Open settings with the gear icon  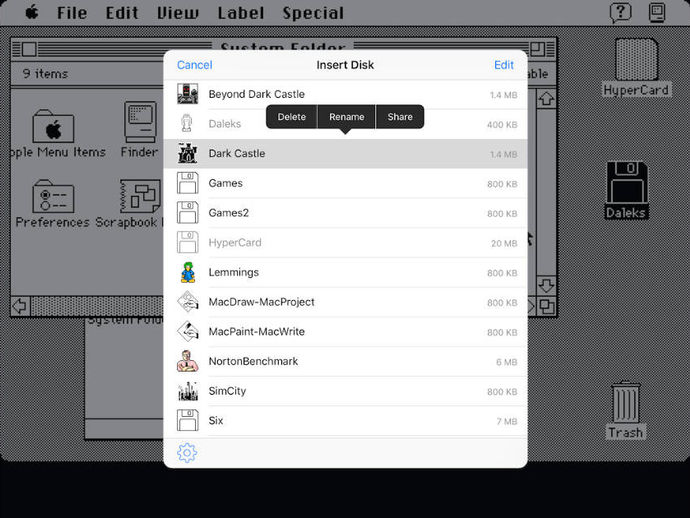(x=187, y=453)
